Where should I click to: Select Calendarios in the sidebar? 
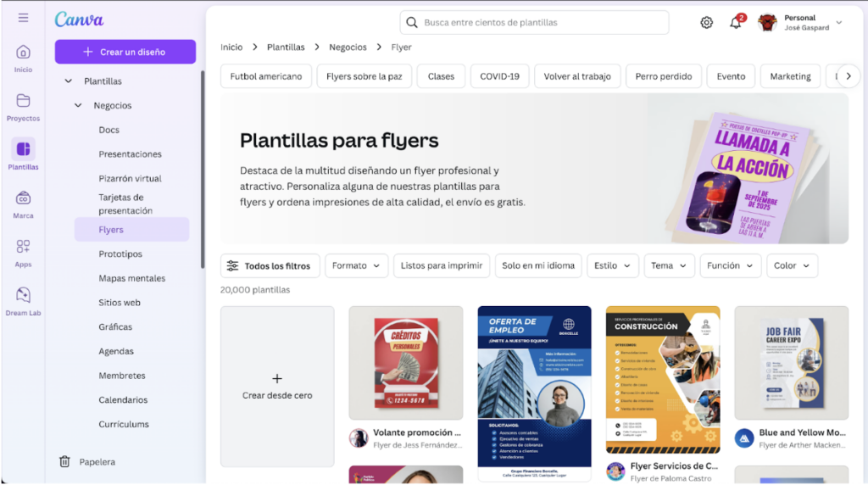123,399
